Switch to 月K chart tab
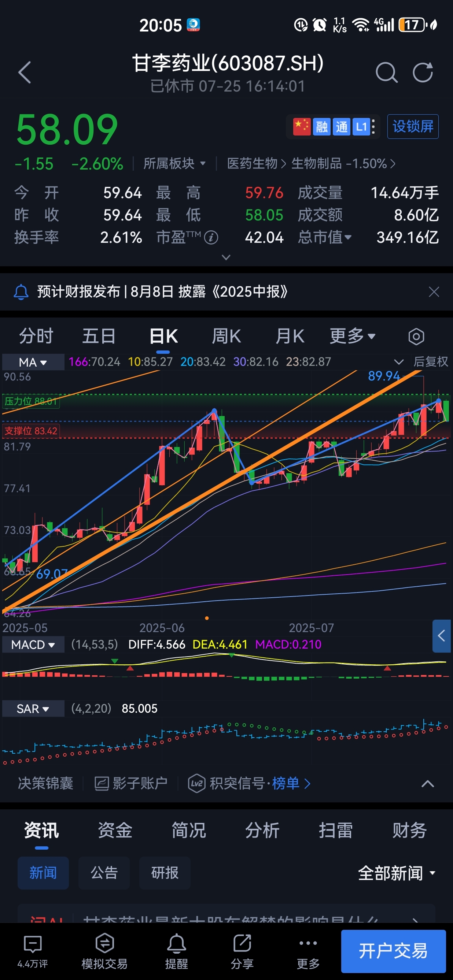Viewport: 453px width, 980px height. (x=290, y=336)
